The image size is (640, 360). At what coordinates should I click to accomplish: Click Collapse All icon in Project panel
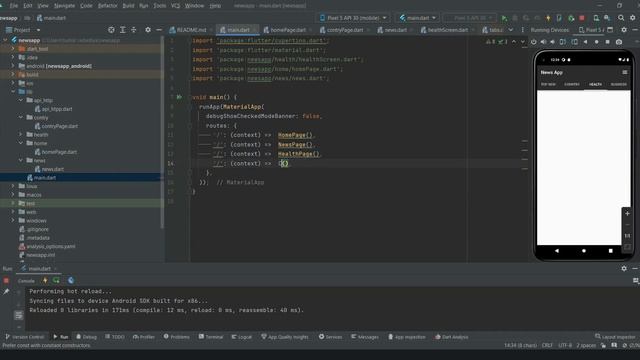133,30
